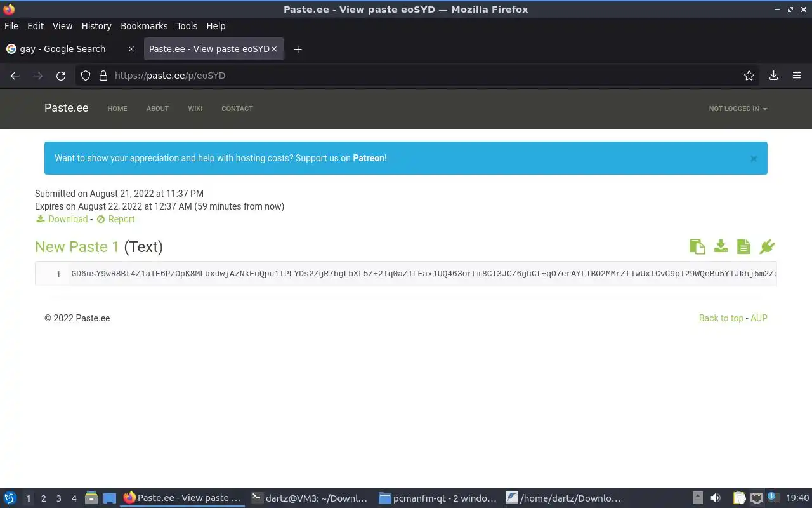Open the network monitor tray icon
The width and height of the screenshot is (812, 508).
click(x=756, y=498)
